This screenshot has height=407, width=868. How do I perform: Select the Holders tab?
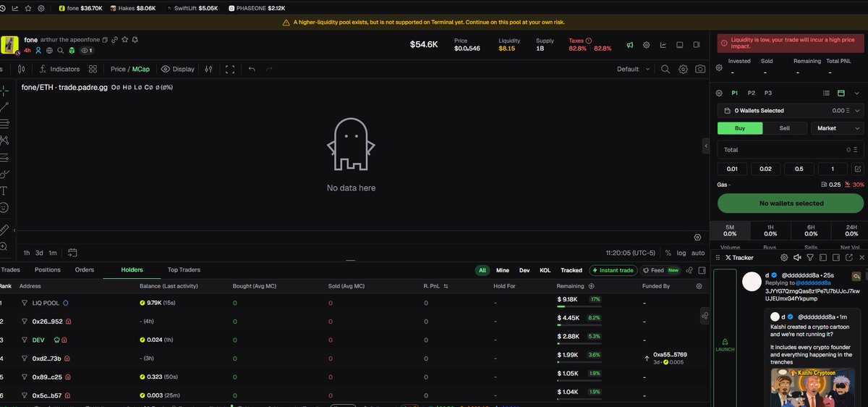point(132,270)
